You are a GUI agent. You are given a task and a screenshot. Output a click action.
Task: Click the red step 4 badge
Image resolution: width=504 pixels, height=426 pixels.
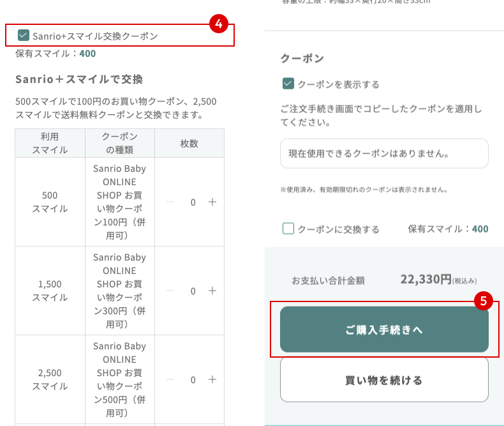219,24
